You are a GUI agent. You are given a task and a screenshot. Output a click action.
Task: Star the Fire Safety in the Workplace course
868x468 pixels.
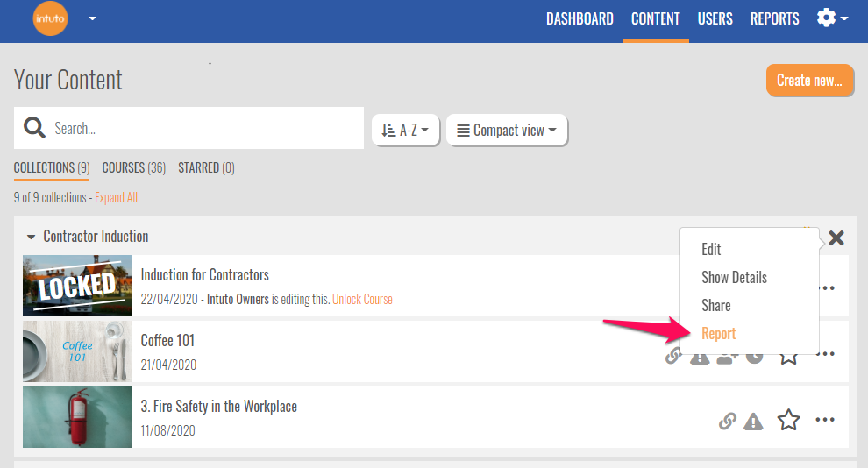[789, 421]
